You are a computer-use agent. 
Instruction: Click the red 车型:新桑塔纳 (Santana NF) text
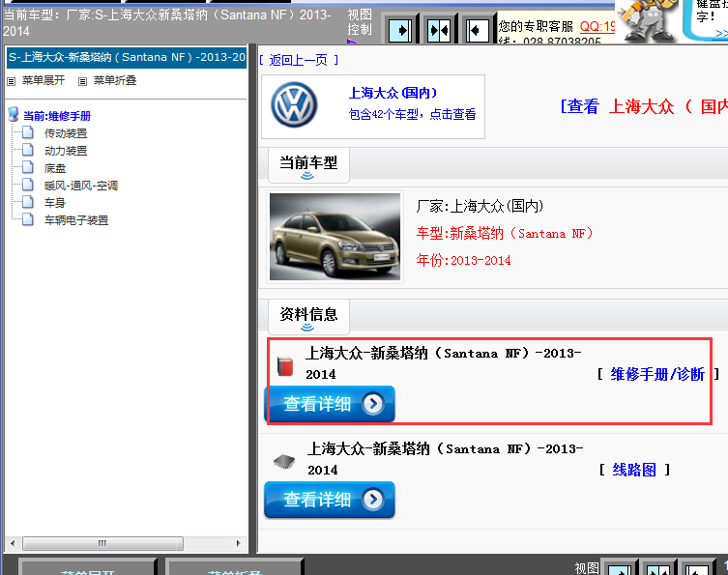(505, 233)
